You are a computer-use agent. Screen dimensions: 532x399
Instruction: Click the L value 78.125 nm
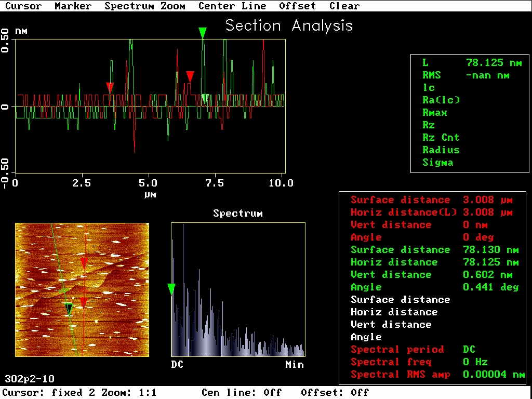[x=494, y=63]
